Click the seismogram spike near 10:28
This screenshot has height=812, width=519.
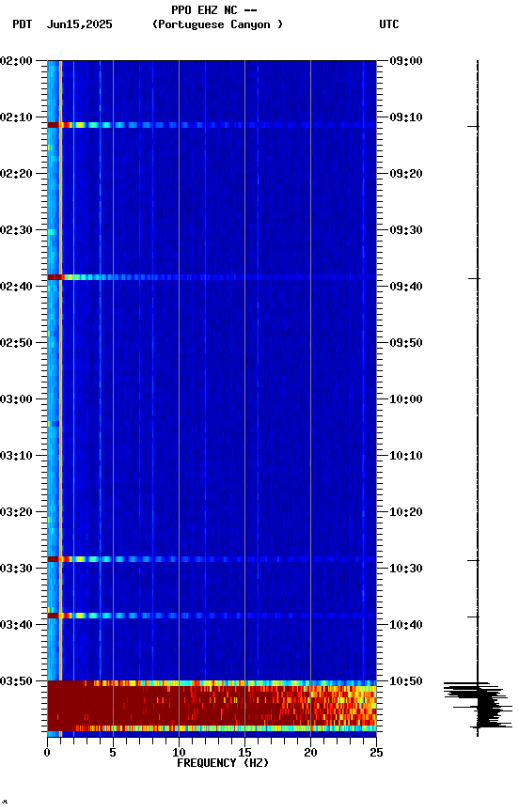[x=474, y=560]
